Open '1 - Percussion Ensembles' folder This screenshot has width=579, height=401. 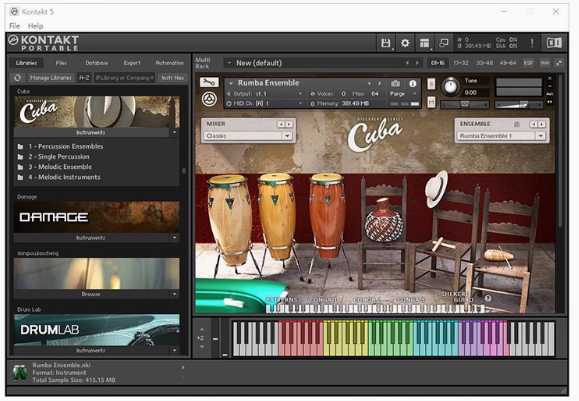tap(66, 147)
